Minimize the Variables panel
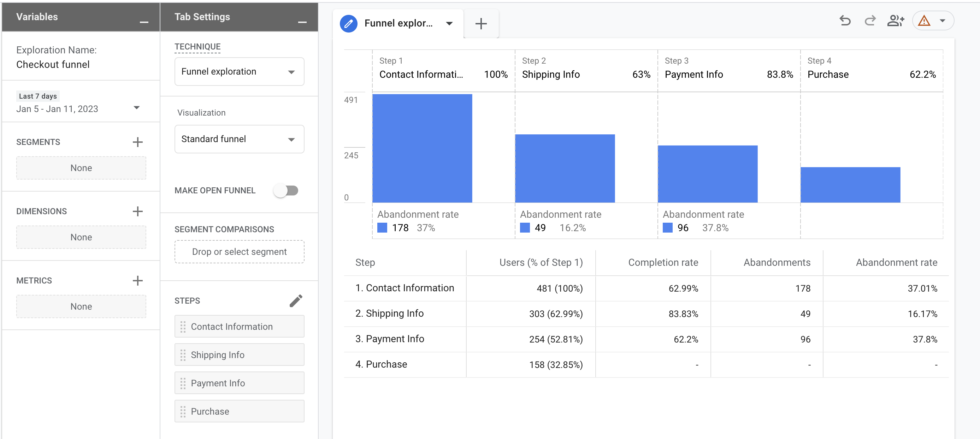The image size is (980, 439). click(x=144, y=23)
